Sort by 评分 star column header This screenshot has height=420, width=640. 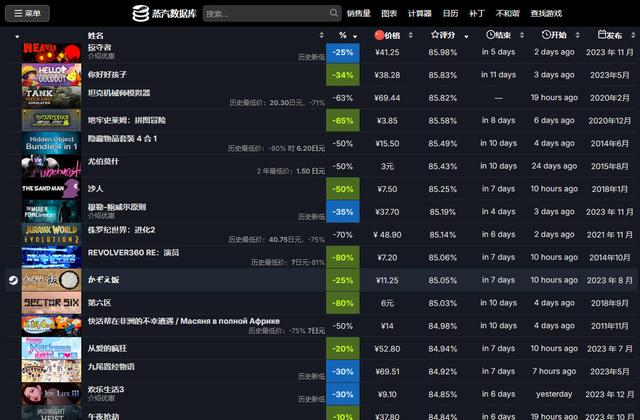pos(443,36)
